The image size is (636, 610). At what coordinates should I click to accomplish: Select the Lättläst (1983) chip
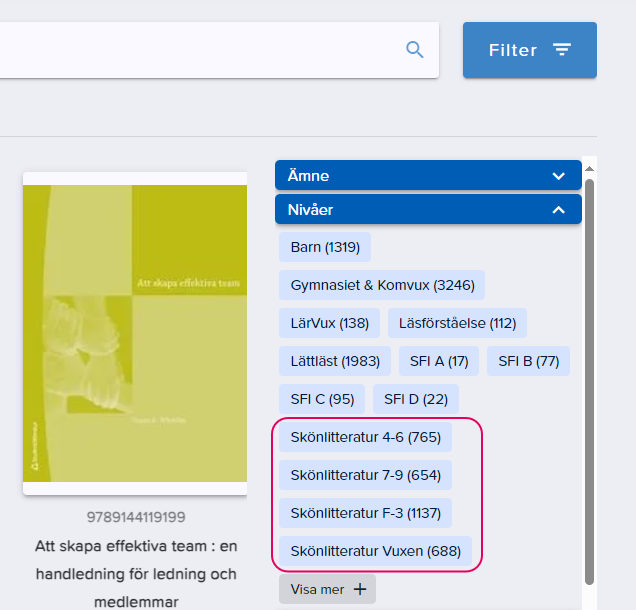click(335, 361)
